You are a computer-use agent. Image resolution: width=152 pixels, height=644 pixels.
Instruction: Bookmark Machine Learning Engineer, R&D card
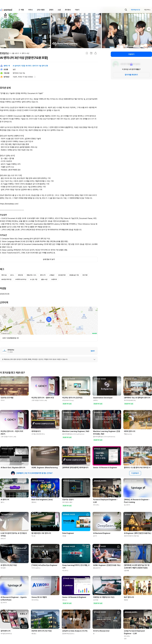tap(88, 413)
